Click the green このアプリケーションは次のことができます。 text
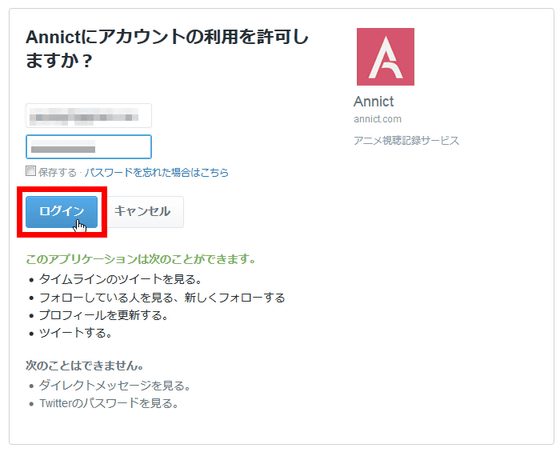This screenshot has width=560, height=452. coord(141,259)
